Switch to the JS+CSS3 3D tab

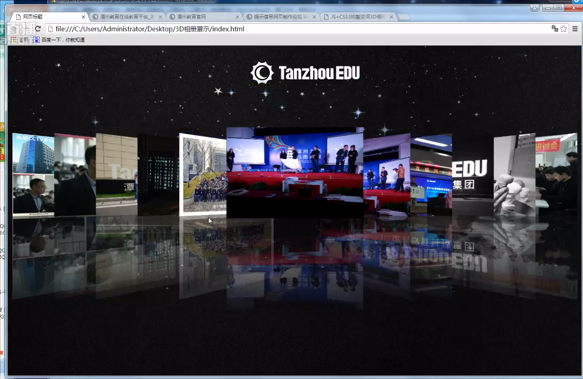358,17
